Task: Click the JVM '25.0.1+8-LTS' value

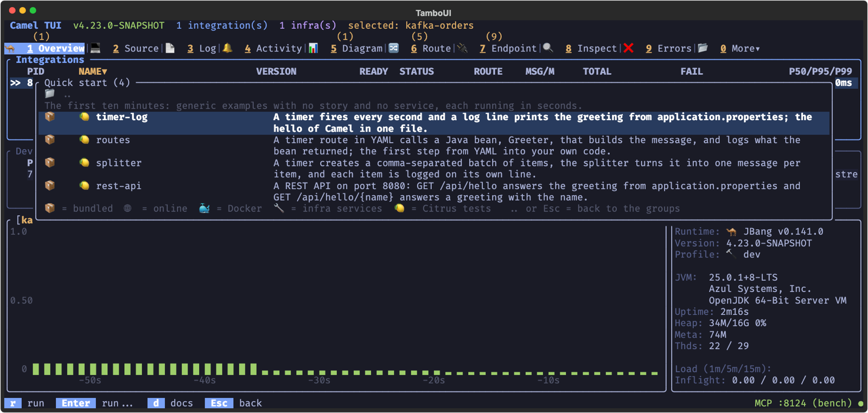Action: 743,277
